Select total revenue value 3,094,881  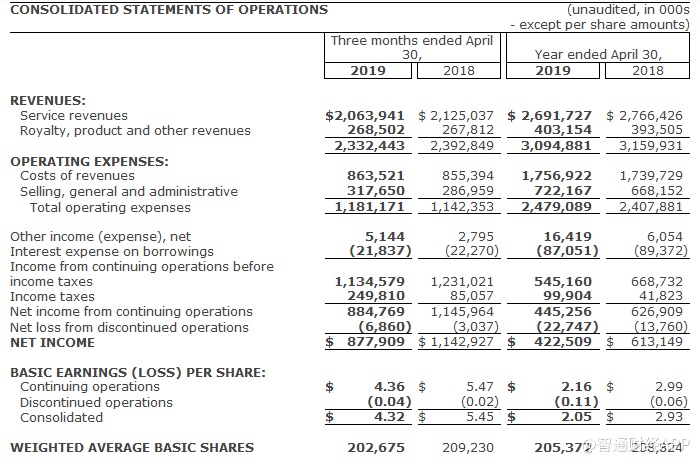point(556,146)
